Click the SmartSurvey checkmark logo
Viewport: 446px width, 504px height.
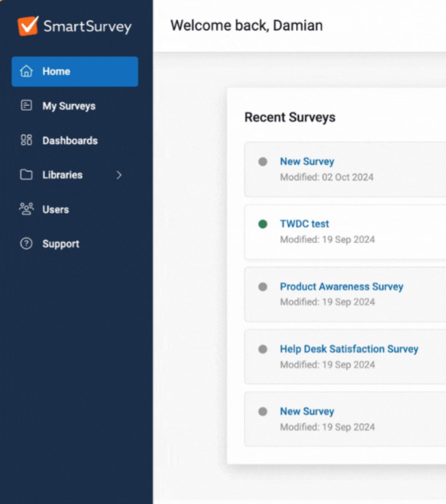[x=28, y=26]
